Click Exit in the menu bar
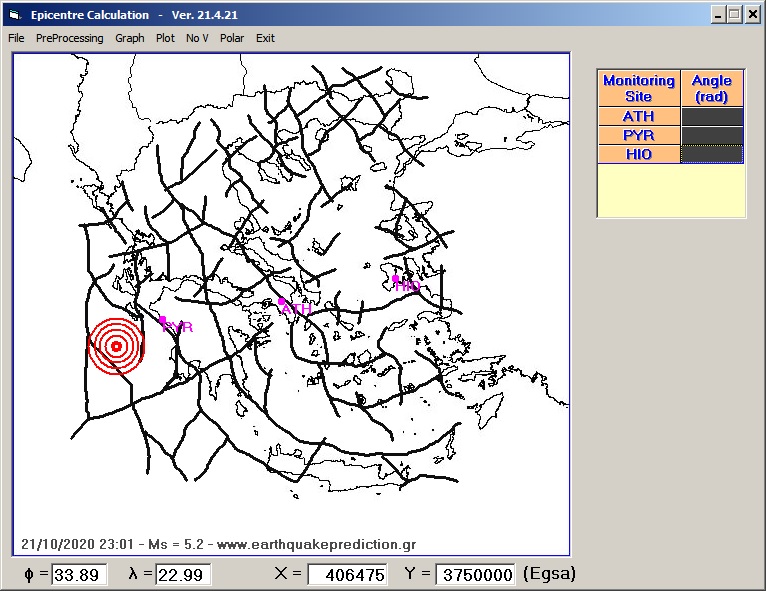The width and height of the screenshot is (766, 591). point(265,38)
